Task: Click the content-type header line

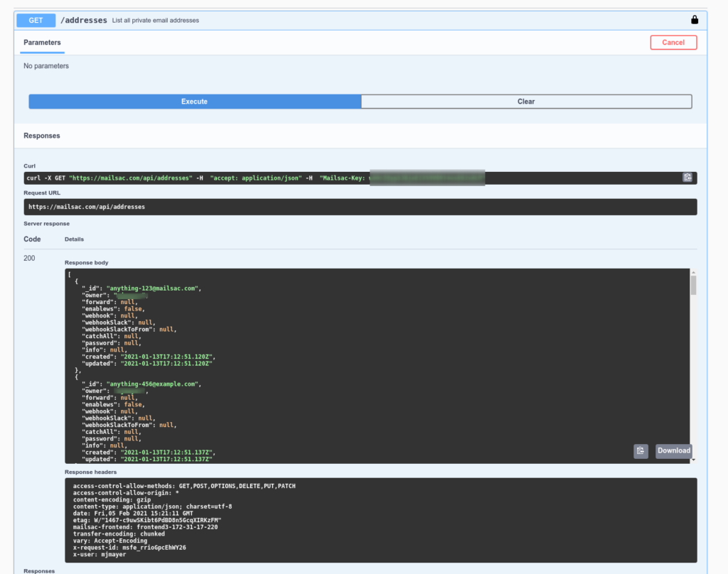Action: click(x=152, y=507)
